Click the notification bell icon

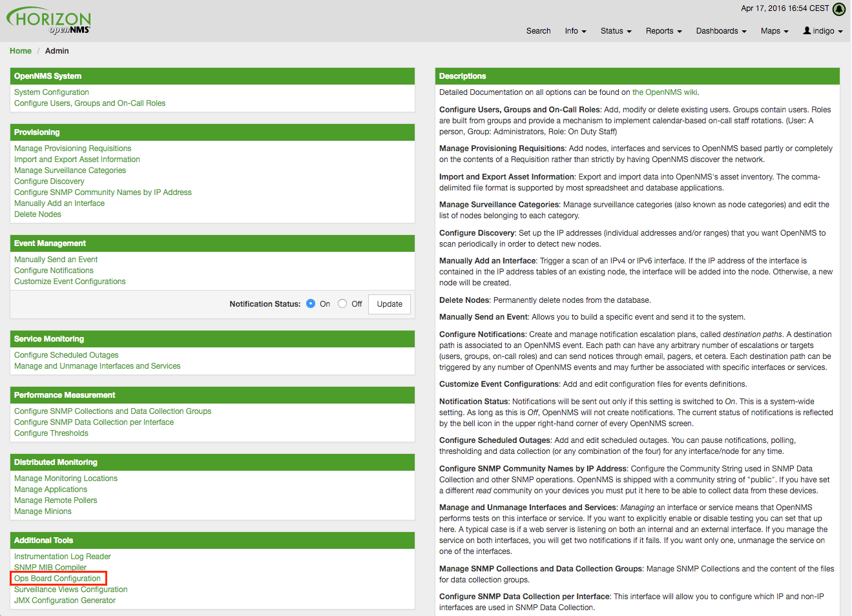(839, 8)
